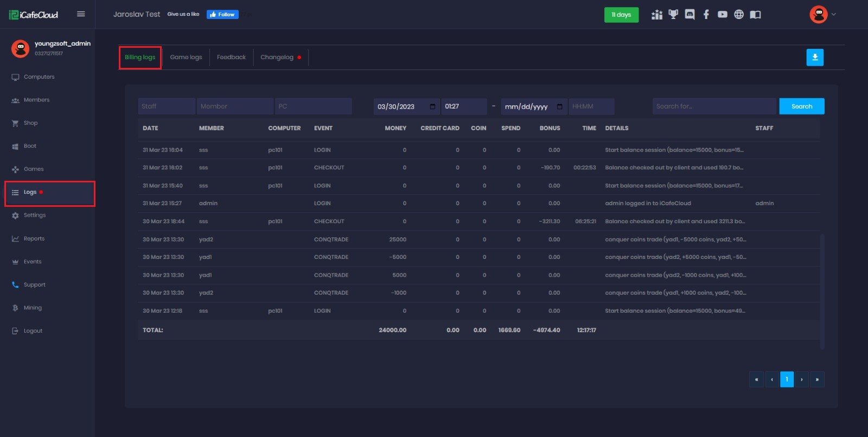Open the Facebook icon link
This screenshot has height=437, width=868.
pyautogui.click(x=706, y=15)
